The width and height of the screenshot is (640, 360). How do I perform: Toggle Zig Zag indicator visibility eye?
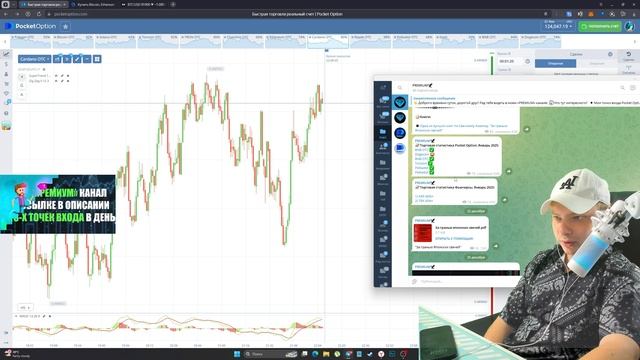56,81
